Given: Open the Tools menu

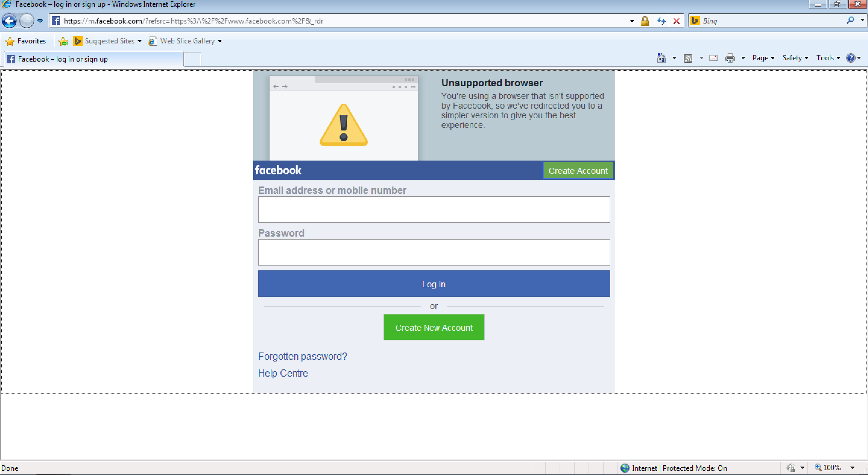Looking at the screenshot, I should coord(828,58).
